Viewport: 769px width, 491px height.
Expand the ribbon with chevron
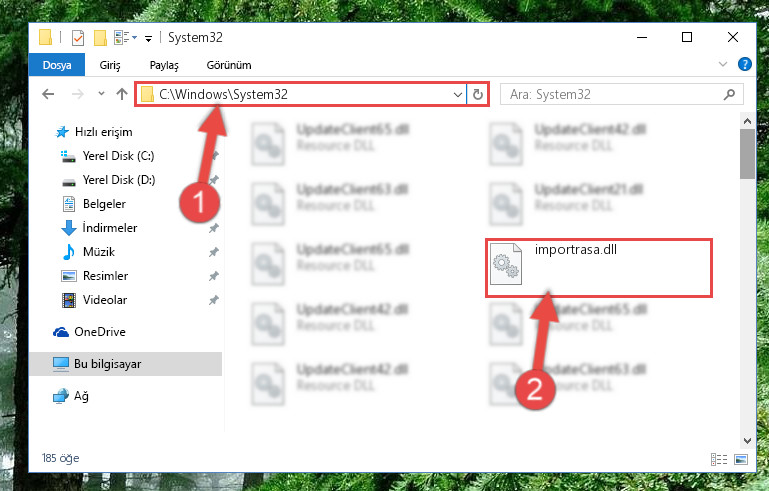click(x=722, y=64)
